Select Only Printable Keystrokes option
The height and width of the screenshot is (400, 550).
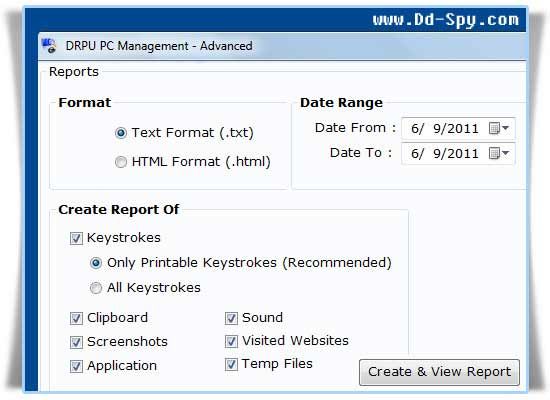click(96, 263)
